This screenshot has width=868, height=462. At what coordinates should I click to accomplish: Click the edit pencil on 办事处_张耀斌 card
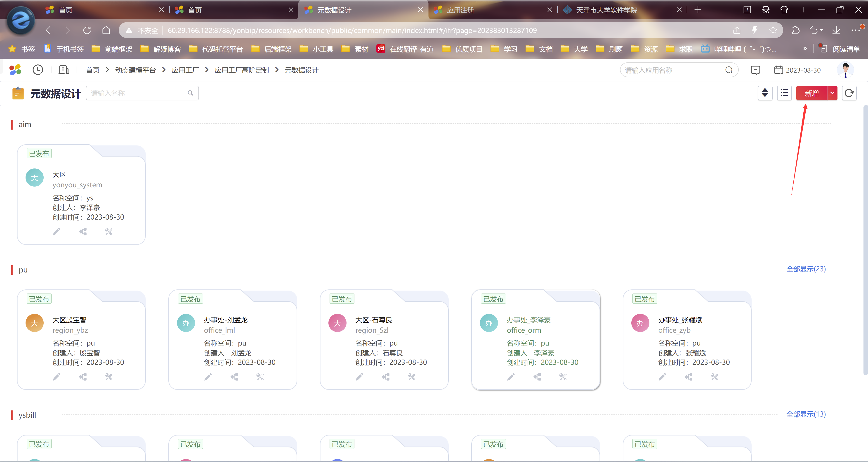(663, 377)
